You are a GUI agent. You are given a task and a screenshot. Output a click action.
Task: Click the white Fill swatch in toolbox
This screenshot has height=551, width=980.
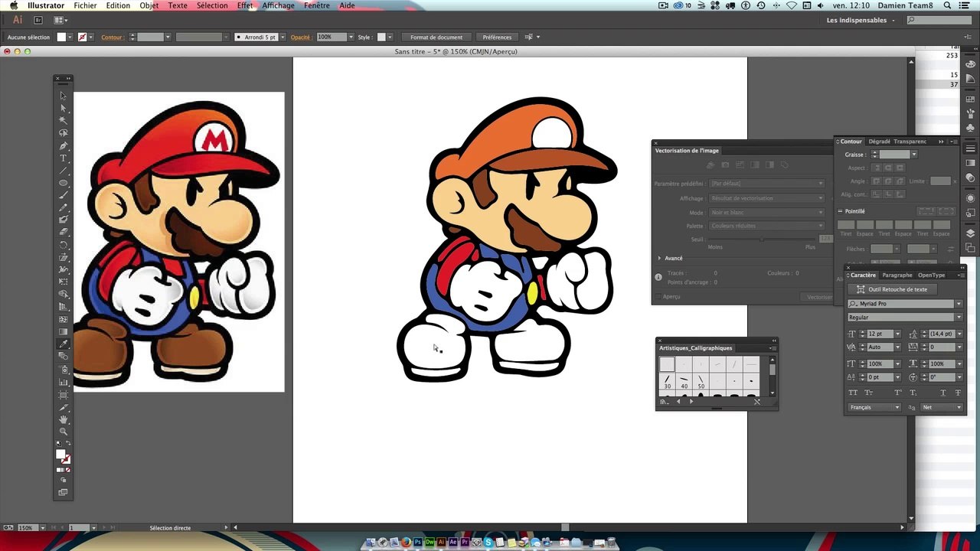click(60, 454)
